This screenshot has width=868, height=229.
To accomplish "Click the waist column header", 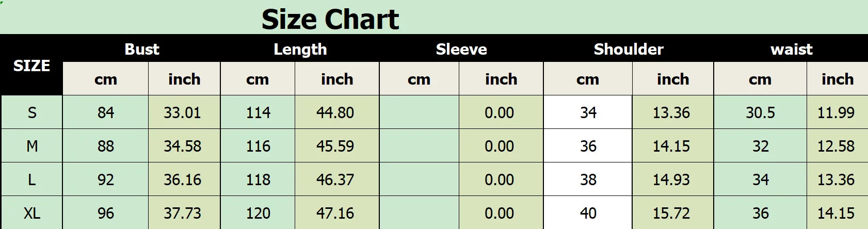I will (x=791, y=49).
